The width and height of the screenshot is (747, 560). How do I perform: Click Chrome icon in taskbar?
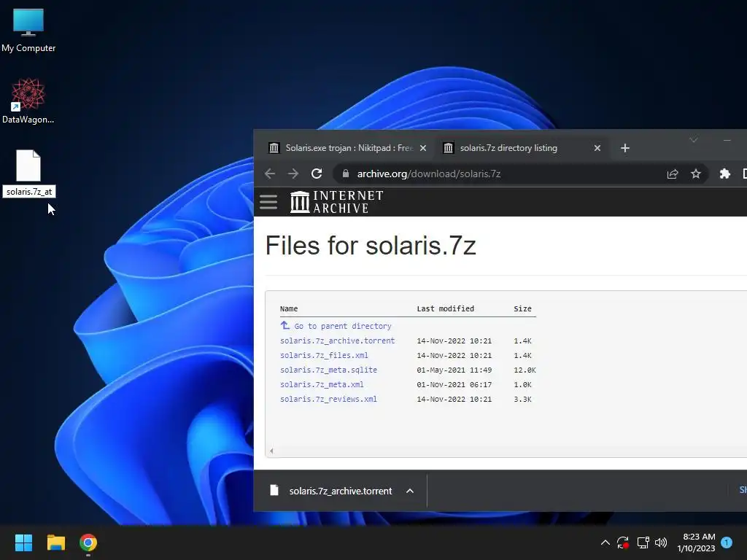click(88, 542)
